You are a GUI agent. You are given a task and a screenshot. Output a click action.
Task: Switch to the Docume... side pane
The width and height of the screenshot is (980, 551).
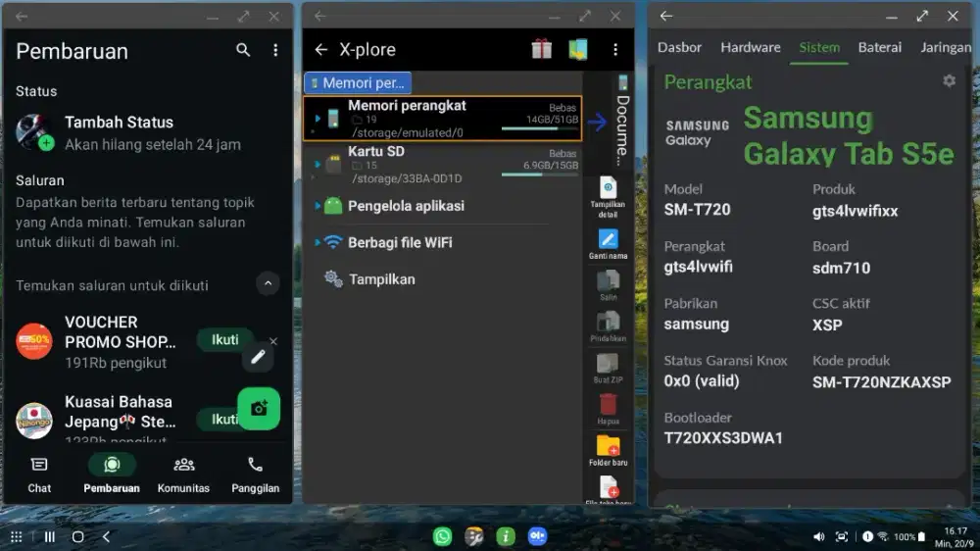pyautogui.click(x=622, y=122)
